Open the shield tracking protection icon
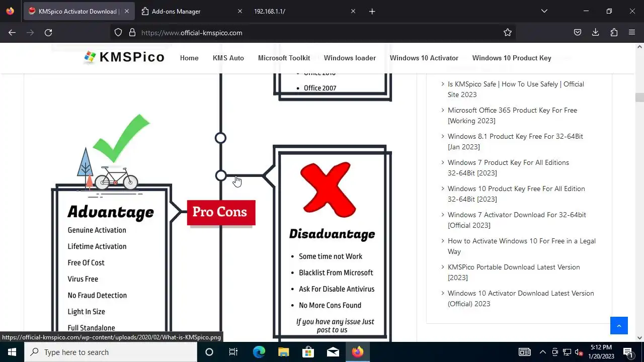This screenshot has height=362, width=644. point(118,33)
